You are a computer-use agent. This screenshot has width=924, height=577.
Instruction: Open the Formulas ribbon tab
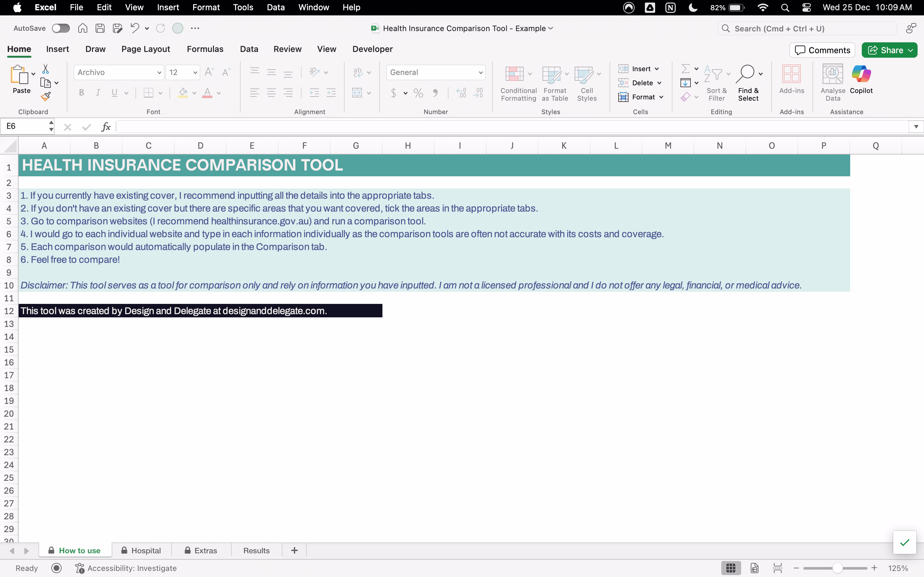click(205, 49)
